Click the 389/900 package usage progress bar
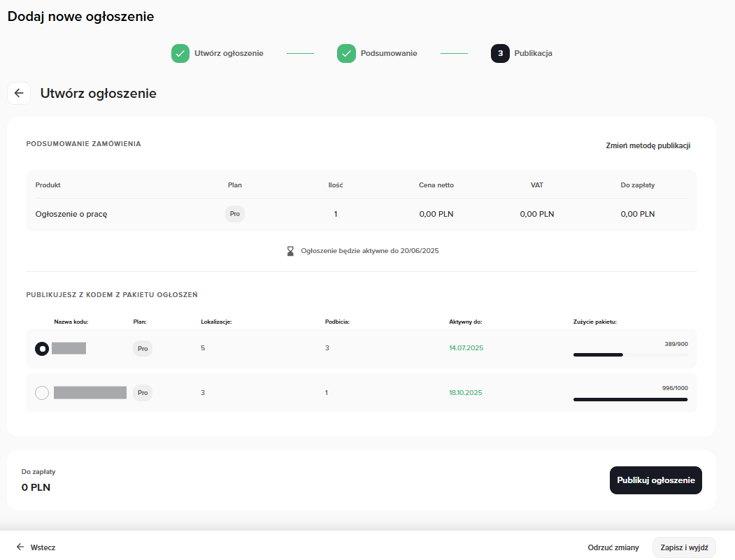The height and width of the screenshot is (560, 735). tap(629, 354)
